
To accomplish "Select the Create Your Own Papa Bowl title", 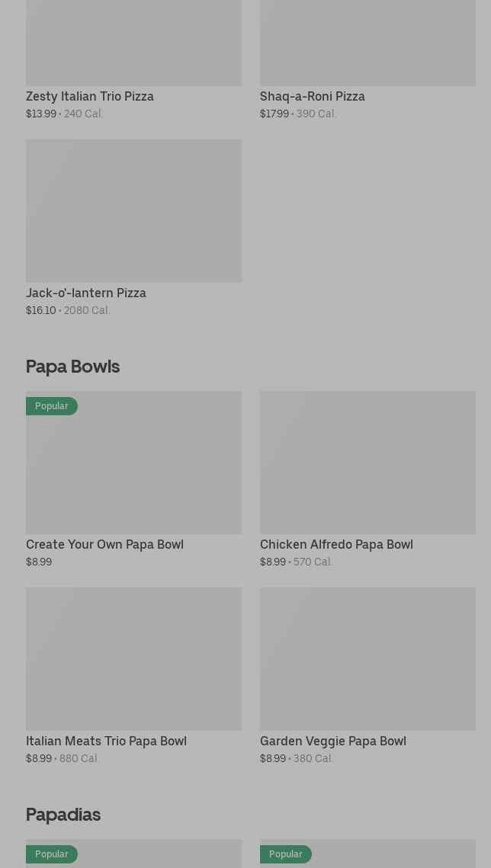I will (104, 544).
